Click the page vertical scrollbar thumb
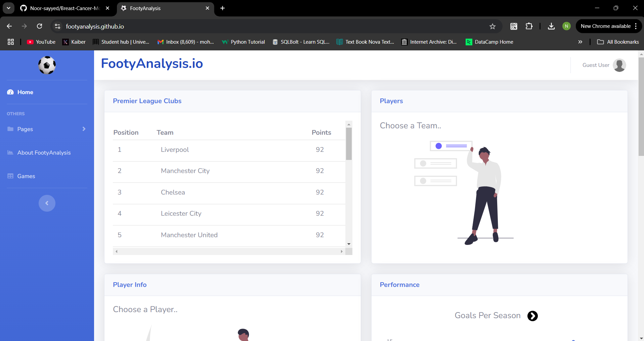644x341 pixels. click(x=641, y=106)
